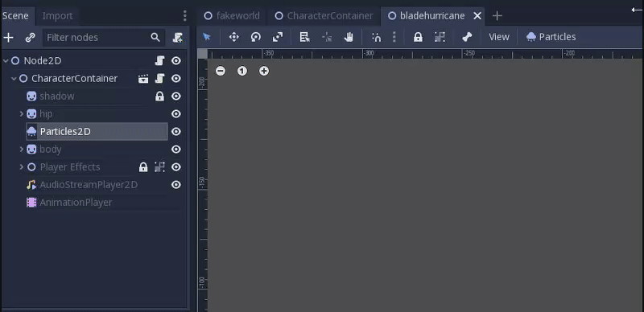Viewport: 644px width, 312px height.
Task: Hide the hip node
Action: (x=176, y=113)
